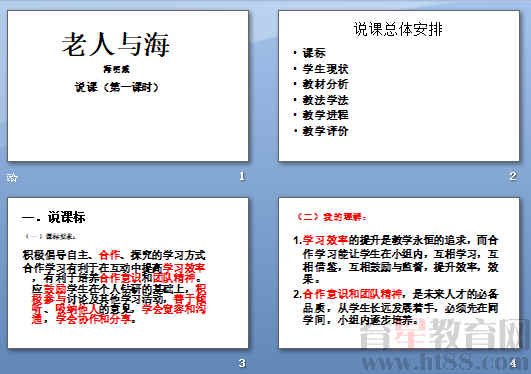The image size is (531, 374).
Task: Select the 老人与海 title slide thumbnail
Action: [128, 86]
